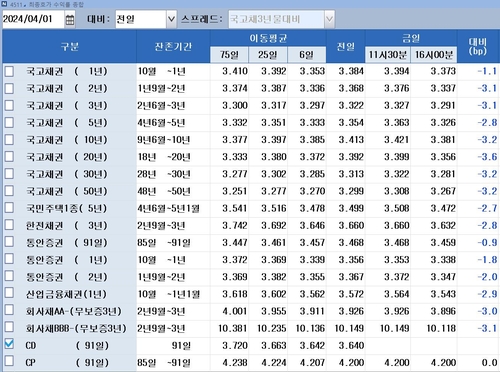This screenshot has height=372, width=500.
Task: Click the 대비 (bp) column header
Action: point(478,46)
